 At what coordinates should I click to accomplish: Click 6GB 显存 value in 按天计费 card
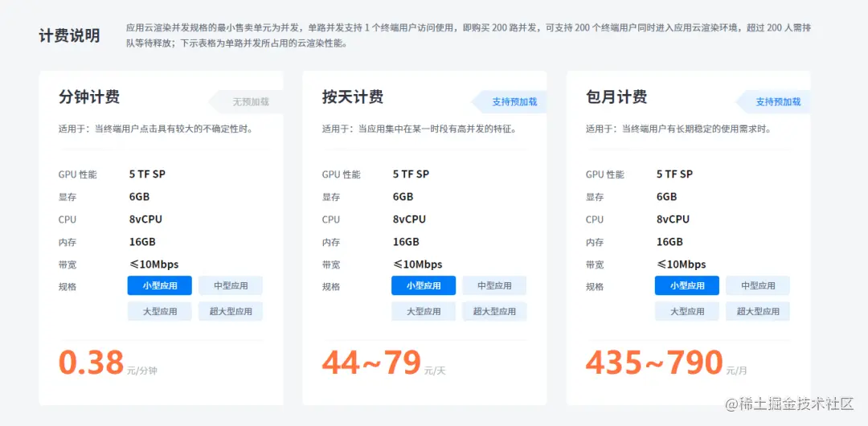403,197
